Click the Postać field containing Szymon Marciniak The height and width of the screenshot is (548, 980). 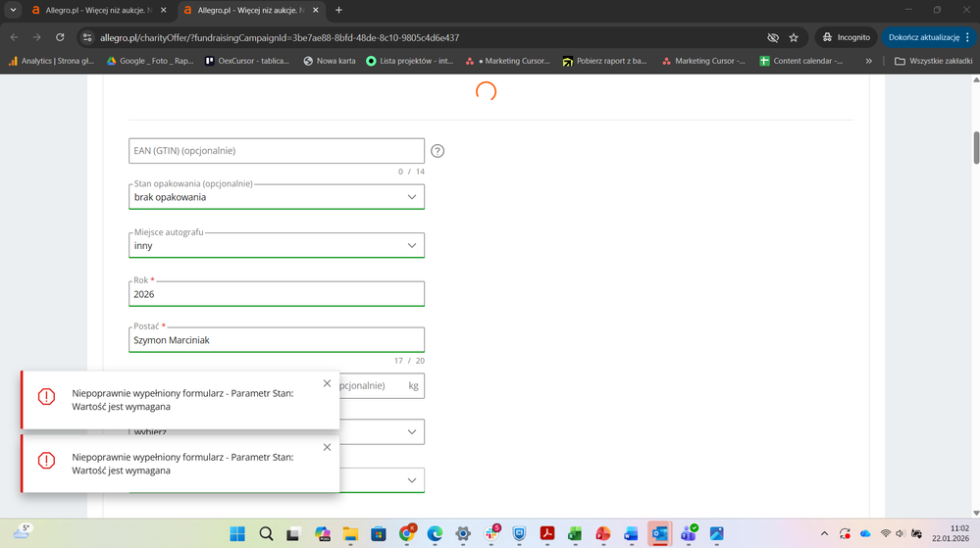[277, 340]
